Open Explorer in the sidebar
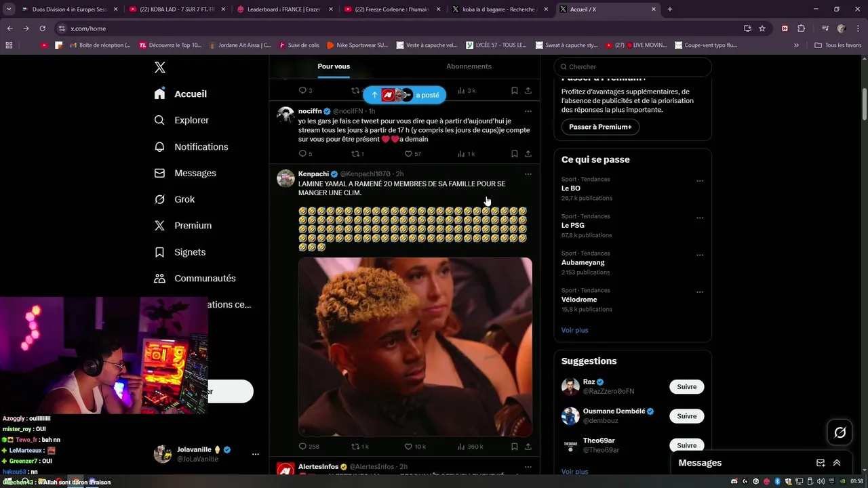This screenshot has width=868, height=488. [x=181, y=120]
